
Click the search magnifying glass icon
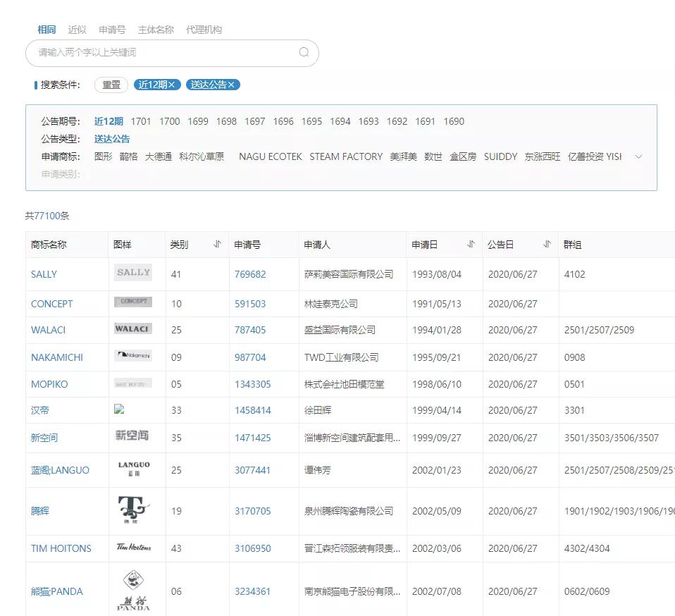tap(304, 53)
